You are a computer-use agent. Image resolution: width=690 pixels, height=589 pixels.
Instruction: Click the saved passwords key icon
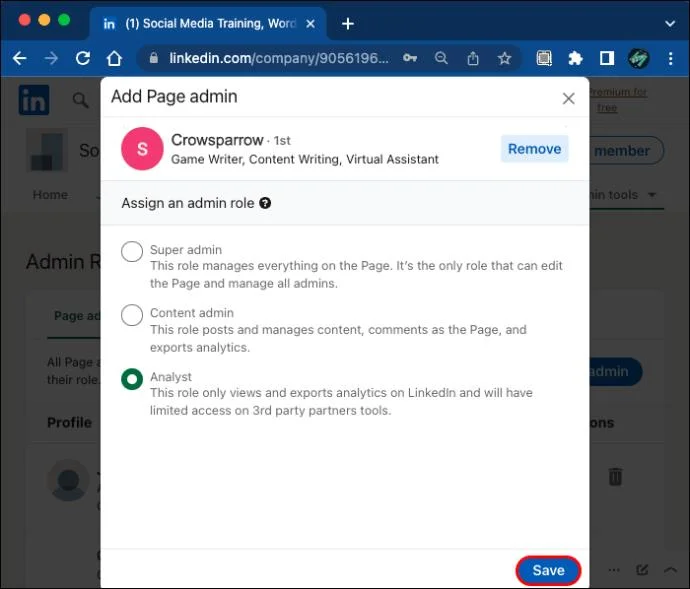410,58
